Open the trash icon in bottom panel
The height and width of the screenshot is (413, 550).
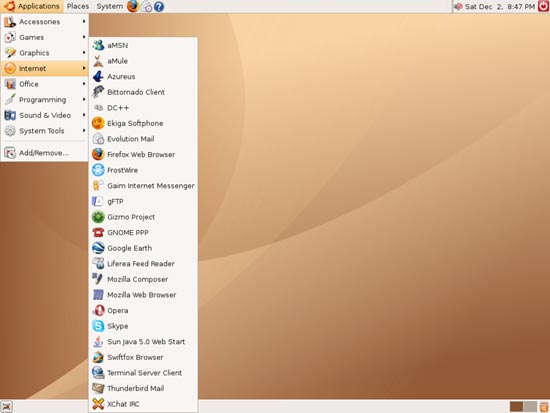click(x=544, y=407)
